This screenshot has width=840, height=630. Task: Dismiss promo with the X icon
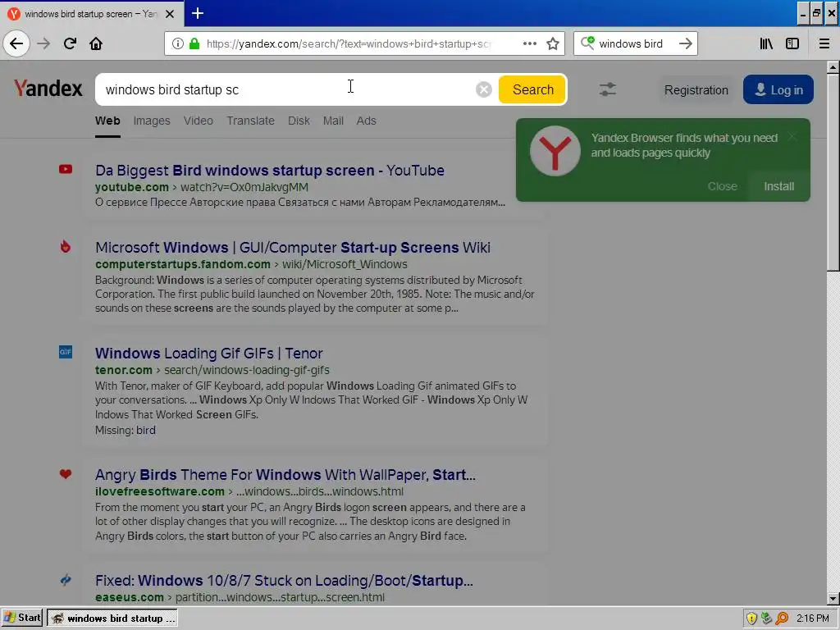[792, 137]
